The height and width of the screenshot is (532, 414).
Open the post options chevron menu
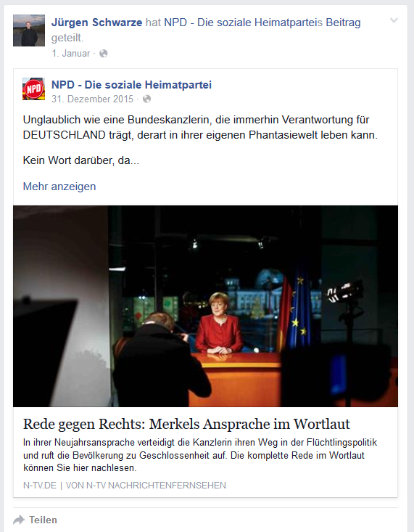(x=394, y=20)
